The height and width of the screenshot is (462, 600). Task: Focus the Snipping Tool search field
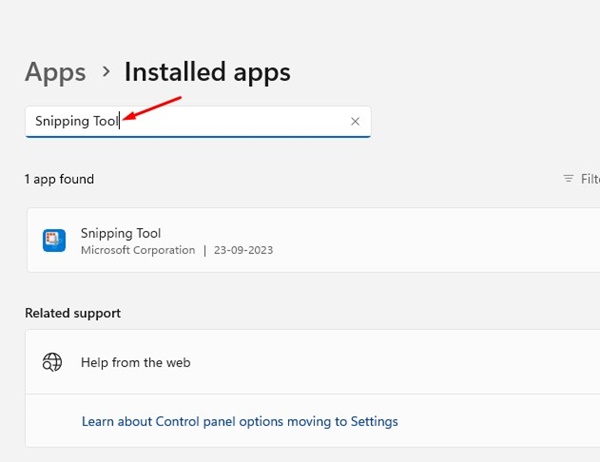pos(198,121)
